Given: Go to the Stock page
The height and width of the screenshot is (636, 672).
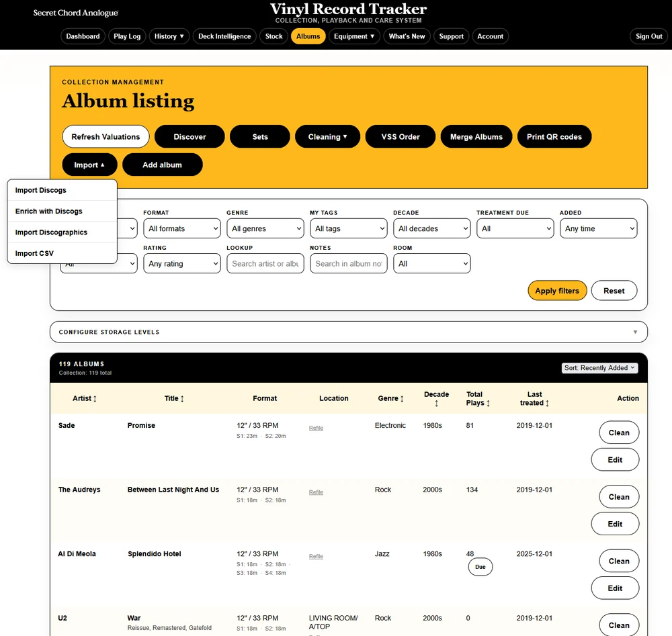Looking at the screenshot, I should pyautogui.click(x=274, y=36).
